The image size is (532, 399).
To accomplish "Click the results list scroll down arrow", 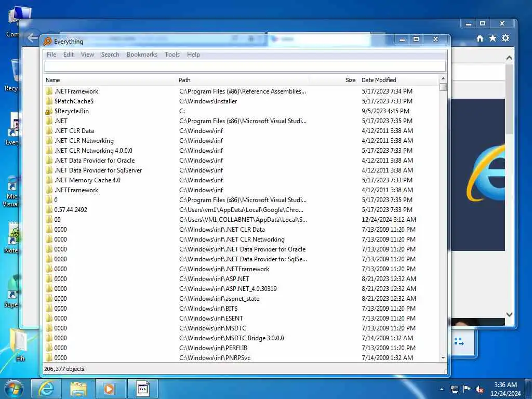I will pos(443,358).
